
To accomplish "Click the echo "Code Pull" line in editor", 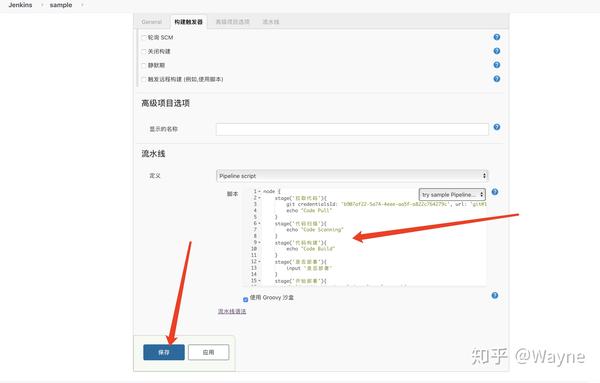I will (309, 210).
